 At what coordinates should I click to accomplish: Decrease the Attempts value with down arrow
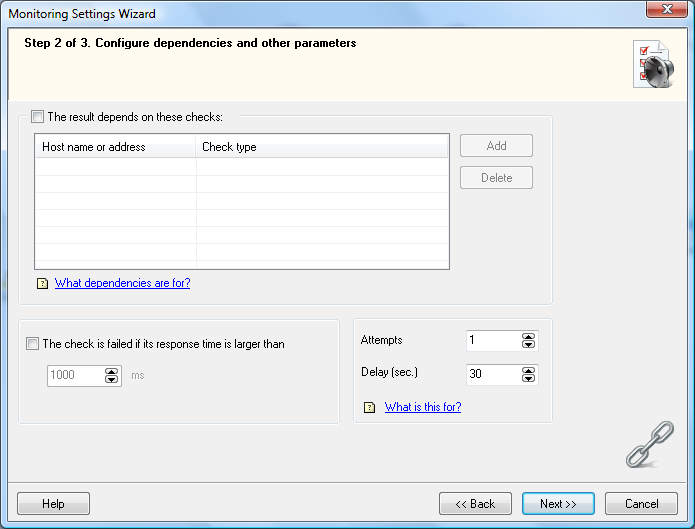[x=528, y=345]
